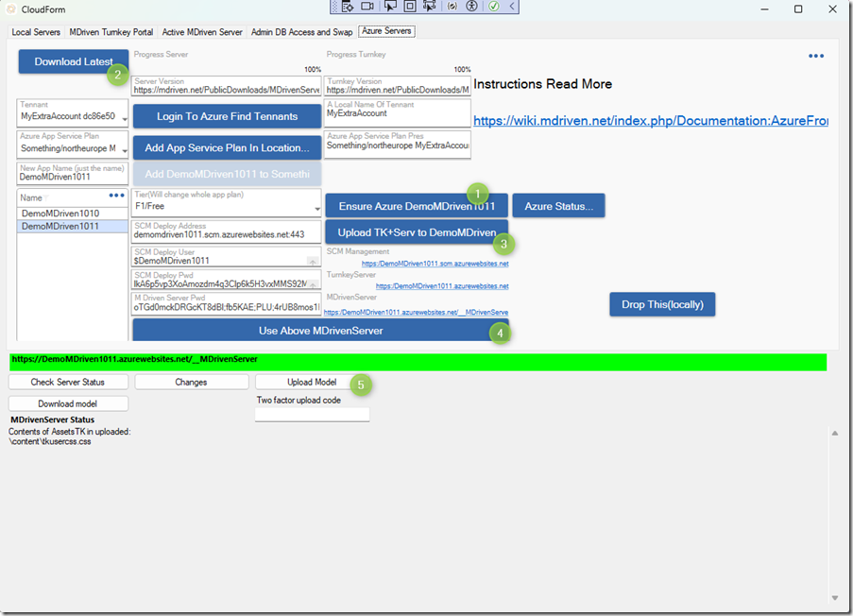Click the Drop This(locally) button
Image resolution: width=853 pixels, height=616 pixels.
pos(662,304)
